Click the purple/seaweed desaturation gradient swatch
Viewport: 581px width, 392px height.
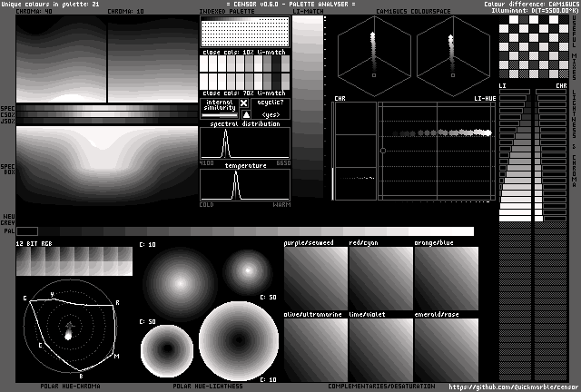[315, 278]
